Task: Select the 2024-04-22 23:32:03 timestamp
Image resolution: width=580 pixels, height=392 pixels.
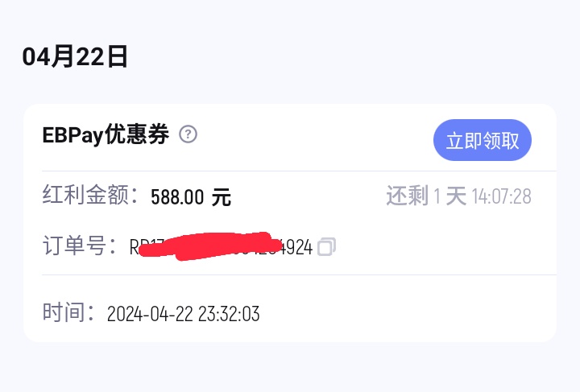Action: pyautogui.click(x=183, y=314)
